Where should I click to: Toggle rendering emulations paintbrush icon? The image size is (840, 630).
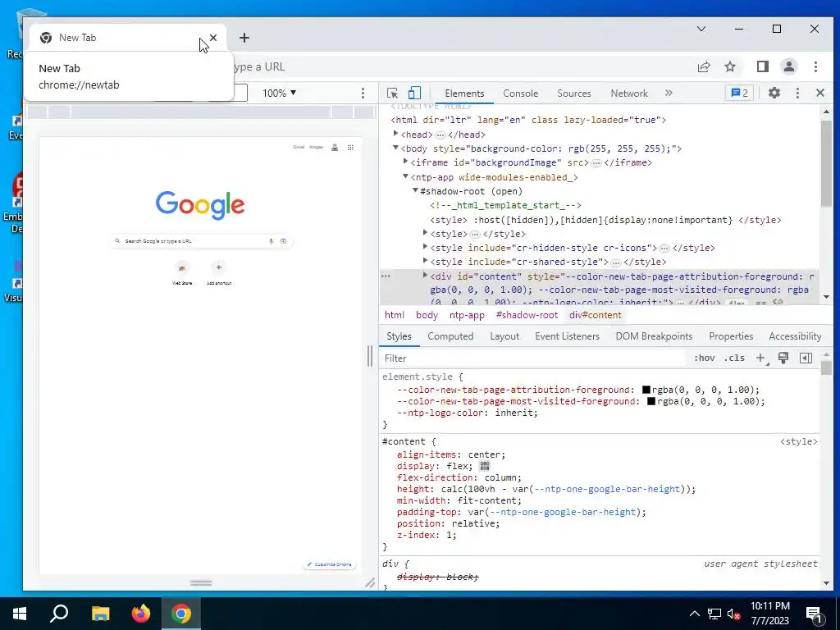coord(783,358)
